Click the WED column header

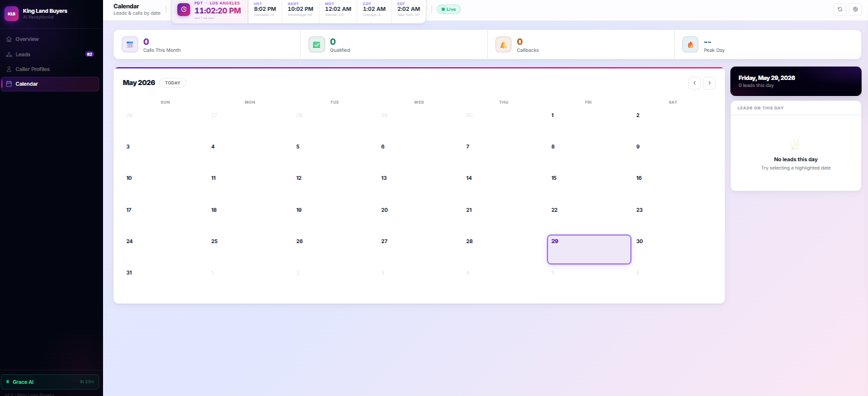(419, 102)
